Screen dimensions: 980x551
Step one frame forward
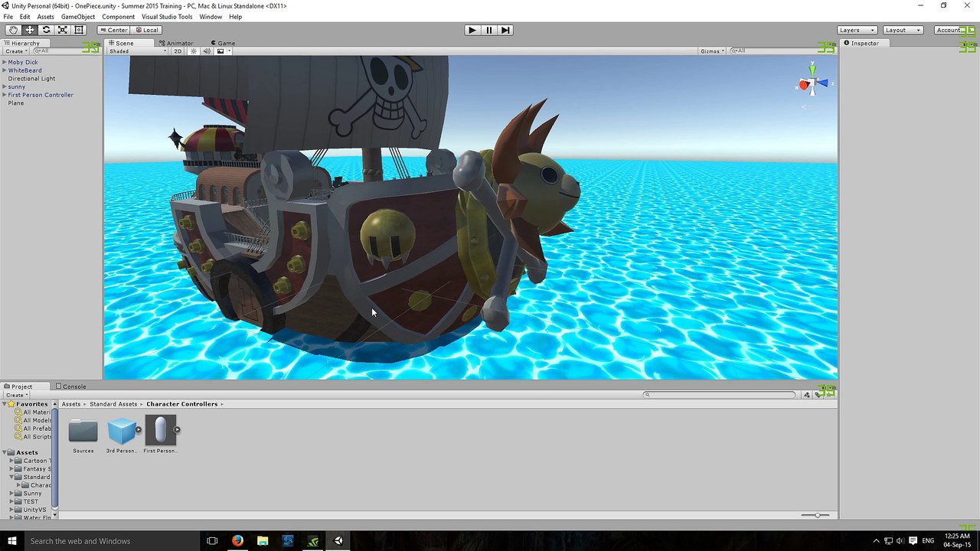[505, 30]
